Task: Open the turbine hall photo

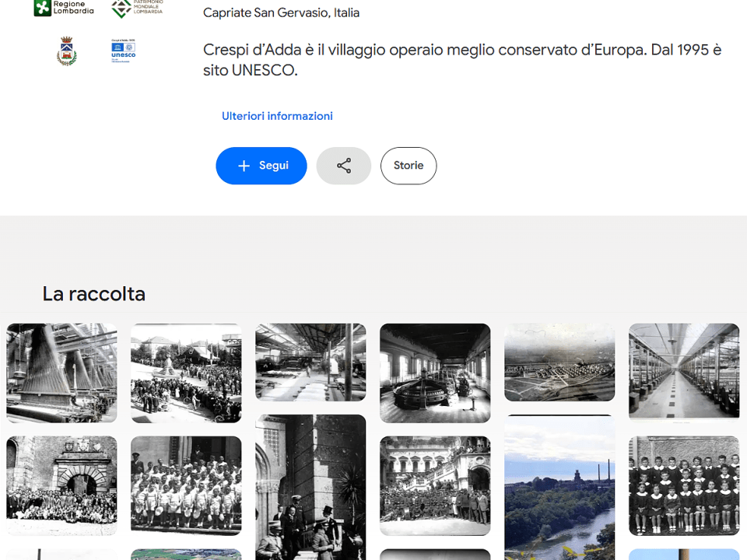Action: tap(435, 373)
